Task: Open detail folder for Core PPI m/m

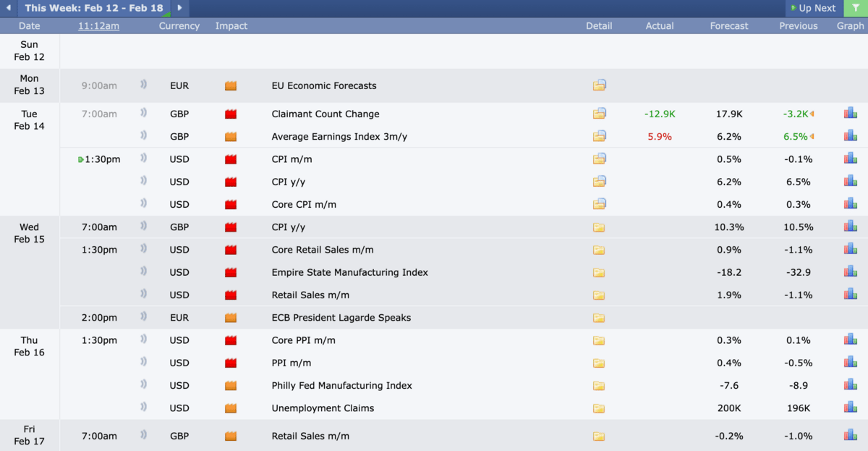Action: click(598, 340)
